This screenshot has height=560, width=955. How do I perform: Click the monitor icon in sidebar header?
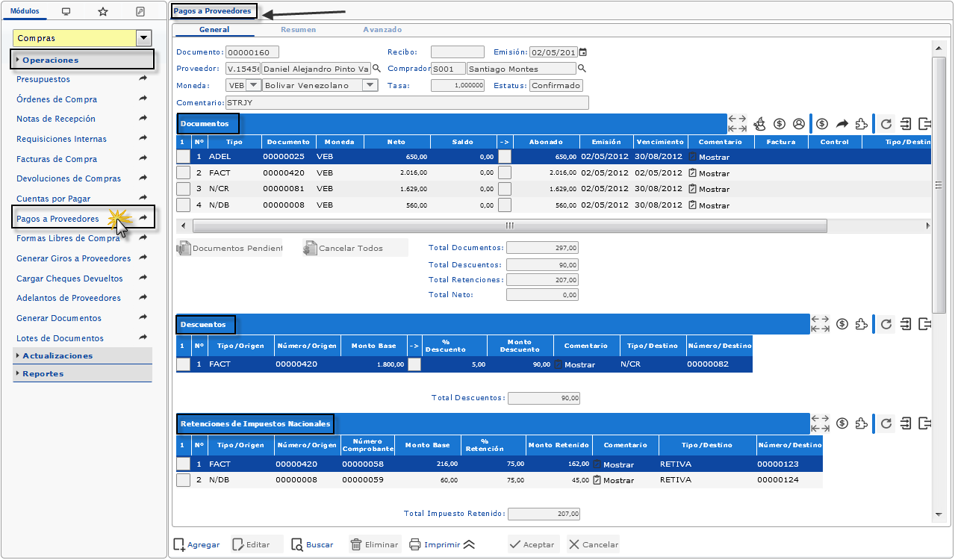[x=66, y=12]
